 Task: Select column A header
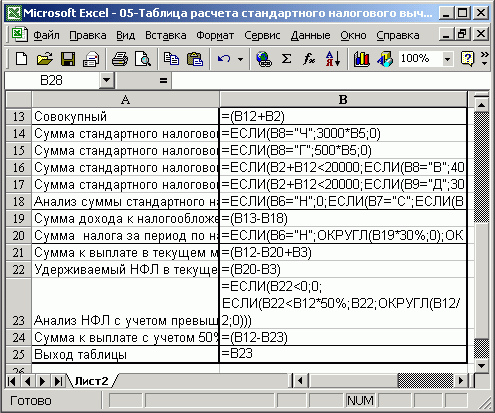125,99
